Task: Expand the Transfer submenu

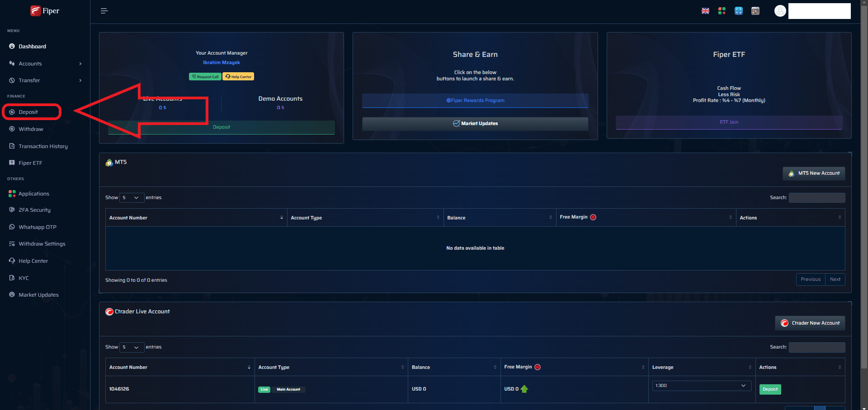Action: click(x=45, y=80)
